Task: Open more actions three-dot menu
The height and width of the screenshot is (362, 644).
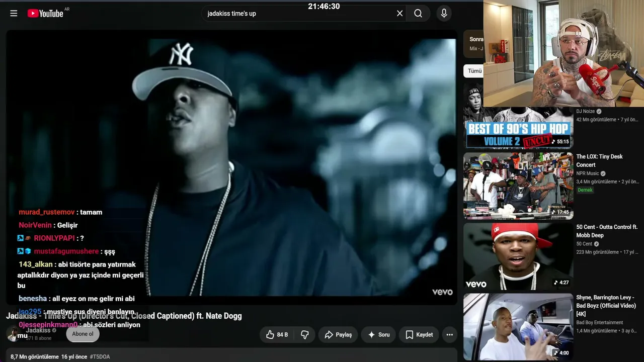Action: (x=450, y=334)
